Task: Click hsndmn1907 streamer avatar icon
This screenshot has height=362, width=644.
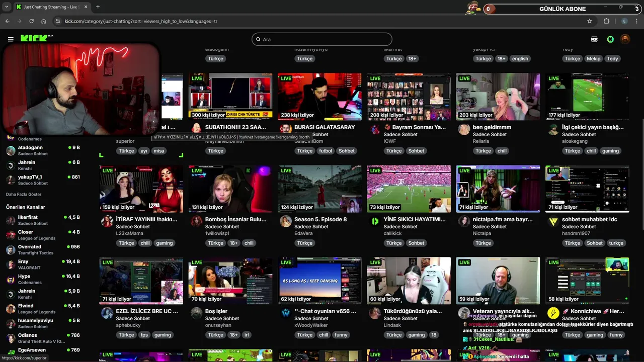Action: coord(553,222)
